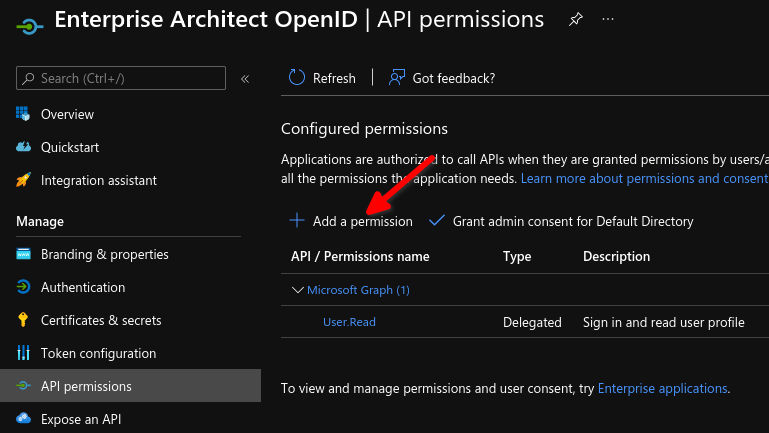Click the Token configuration bars icon
Viewport: 769px width, 433px height.
pos(23,353)
